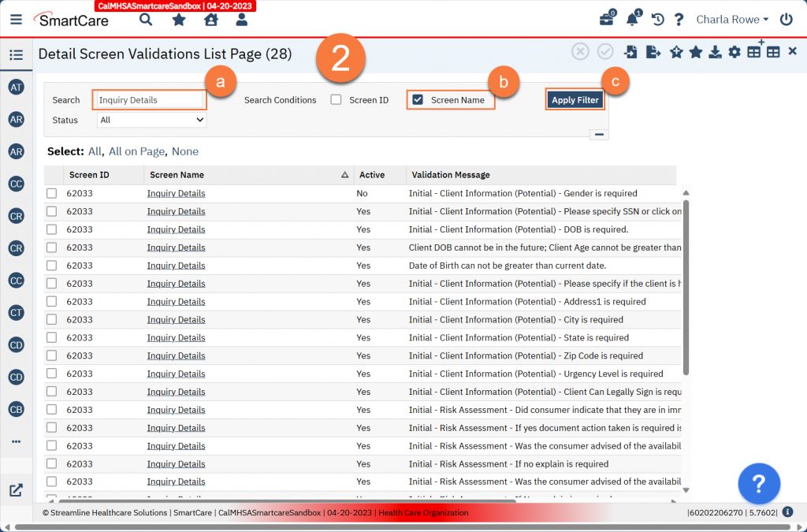Open the hamburger main menu
Image resolution: width=807 pixels, height=532 pixels.
[17, 20]
